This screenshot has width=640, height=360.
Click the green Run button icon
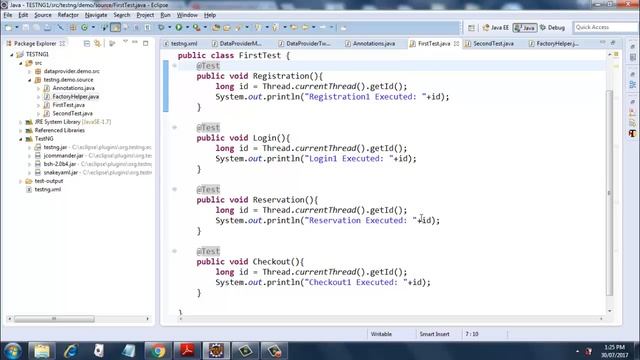[179, 27]
